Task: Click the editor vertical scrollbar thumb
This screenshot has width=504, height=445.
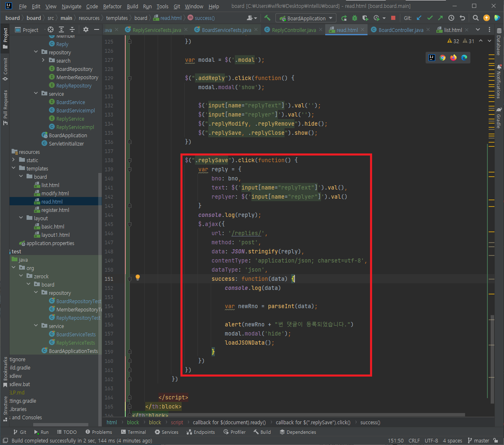Action: coord(492,359)
